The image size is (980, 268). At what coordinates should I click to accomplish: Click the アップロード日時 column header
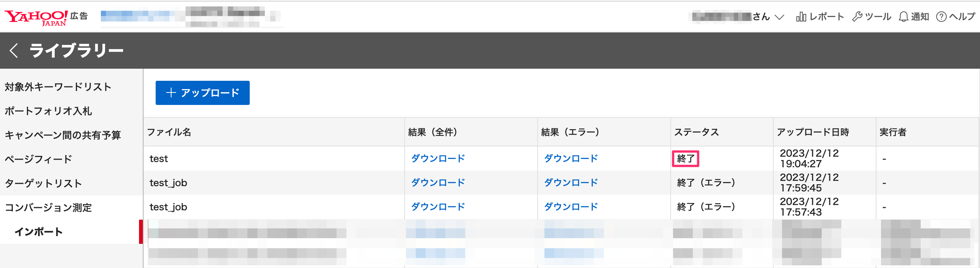813,132
